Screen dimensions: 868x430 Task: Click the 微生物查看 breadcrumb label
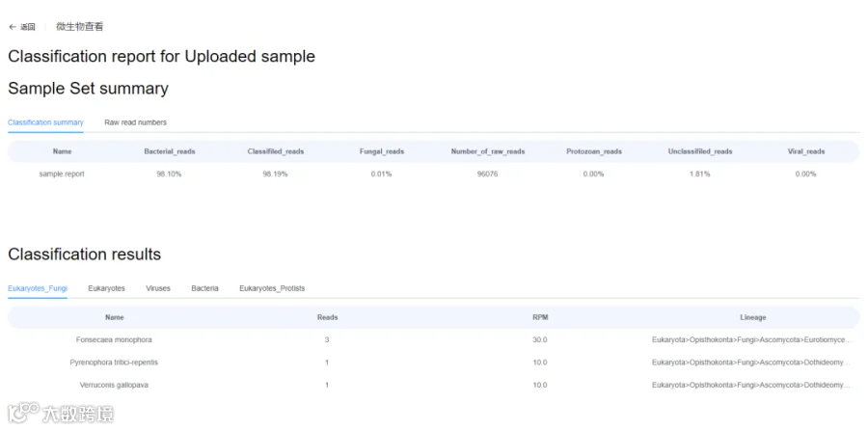point(79,27)
